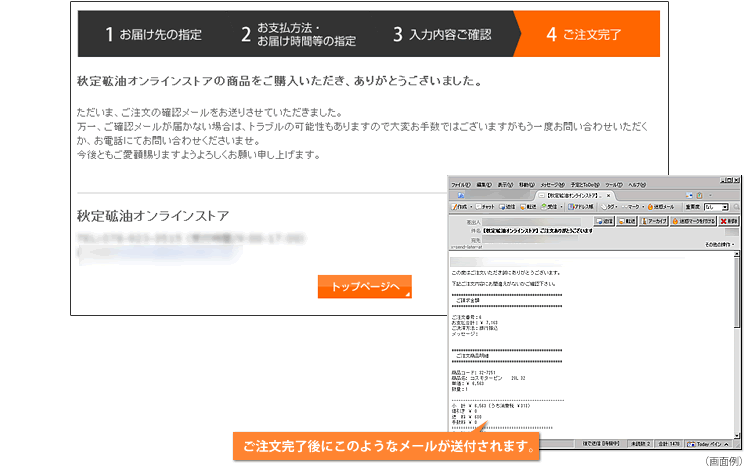Click the scroll-down arrow of the message body
The width and height of the screenshot is (744, 472).
(x=737, y=435)
